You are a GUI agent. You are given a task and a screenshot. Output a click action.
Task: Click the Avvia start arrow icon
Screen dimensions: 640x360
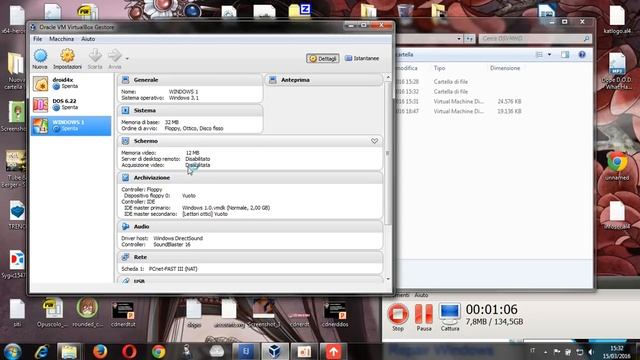point(115,56)
